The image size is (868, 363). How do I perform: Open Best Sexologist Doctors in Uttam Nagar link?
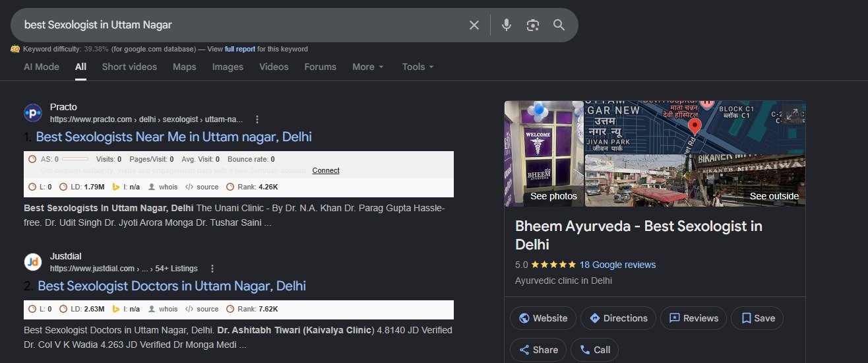pyautogui.click(x=171, y=286)
